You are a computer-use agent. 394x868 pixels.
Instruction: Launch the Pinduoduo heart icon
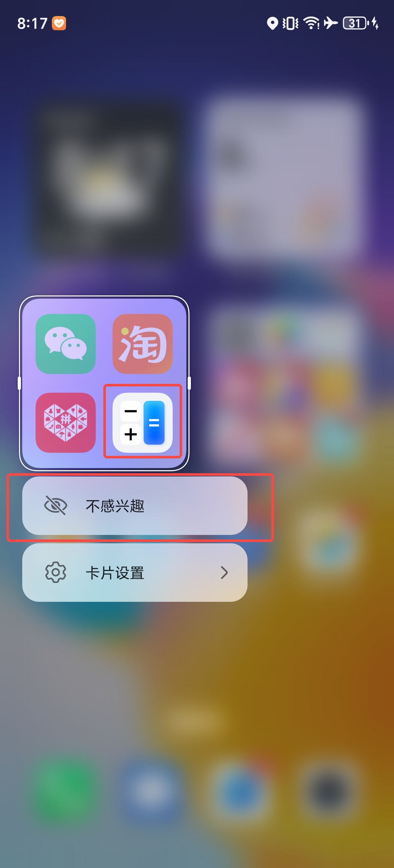pos(65,422)
